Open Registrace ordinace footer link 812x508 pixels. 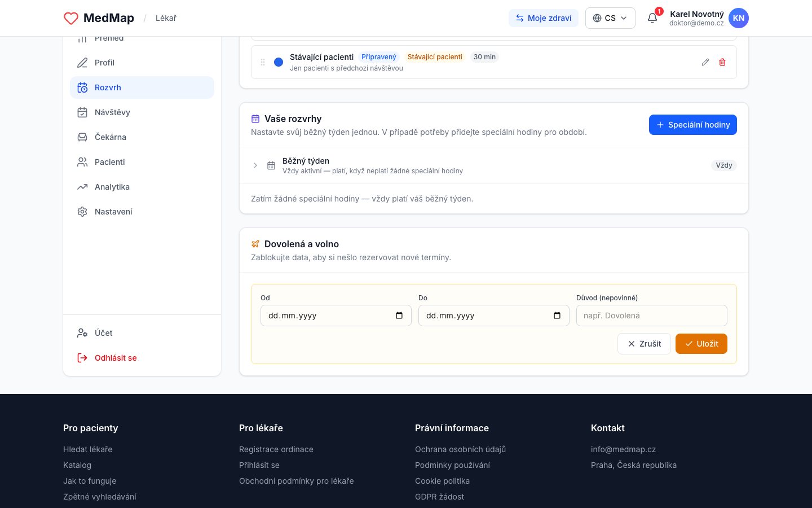point(276,449)
